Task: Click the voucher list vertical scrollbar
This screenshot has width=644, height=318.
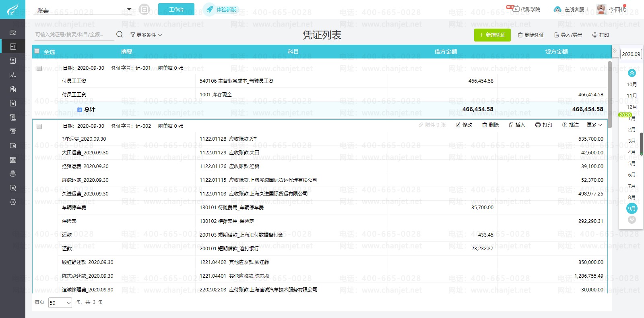Action: 609,95
